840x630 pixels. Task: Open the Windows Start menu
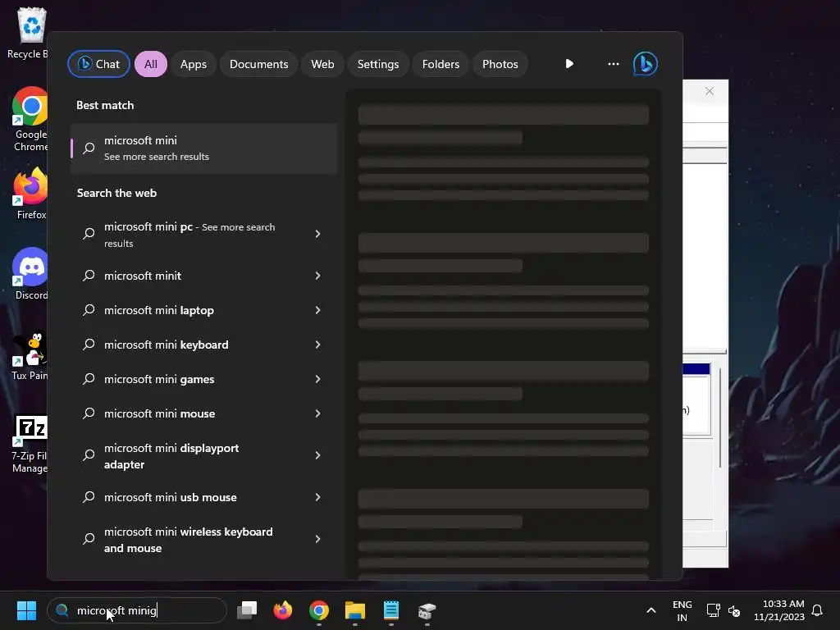(x=26, y=610)
